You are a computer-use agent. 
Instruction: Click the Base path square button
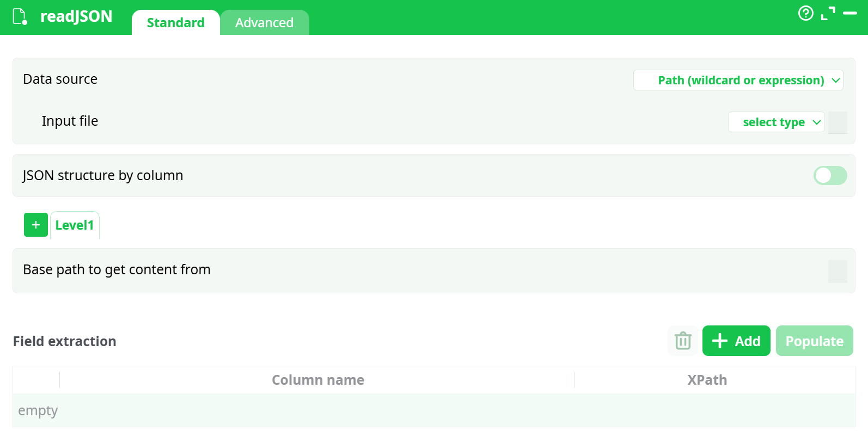tap(838, 271)
